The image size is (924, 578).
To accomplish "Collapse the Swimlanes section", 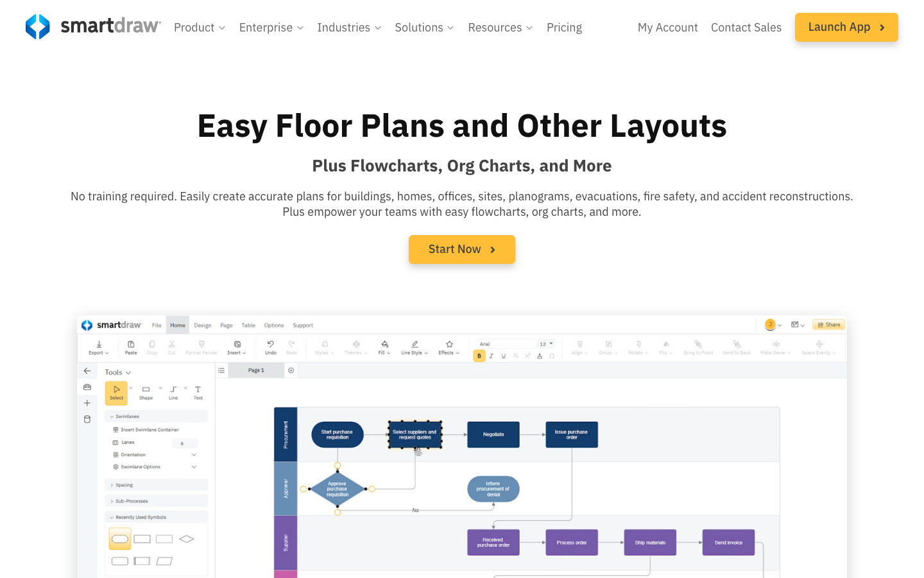I will tap(156, 416).
